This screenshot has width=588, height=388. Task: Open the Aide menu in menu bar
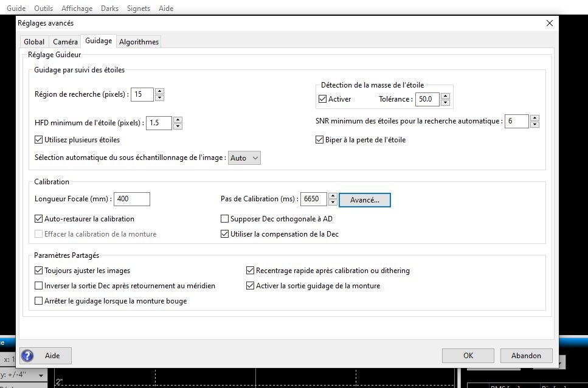[x=166, y=9]
